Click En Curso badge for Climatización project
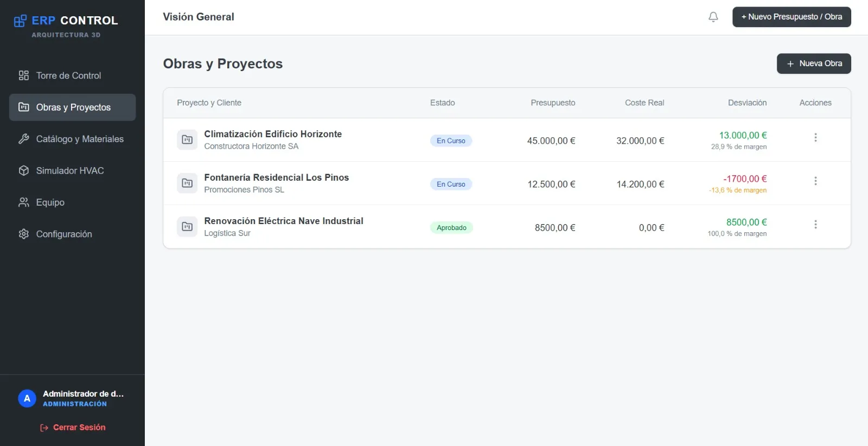This screenshot has height=446, width=868. 451,141
